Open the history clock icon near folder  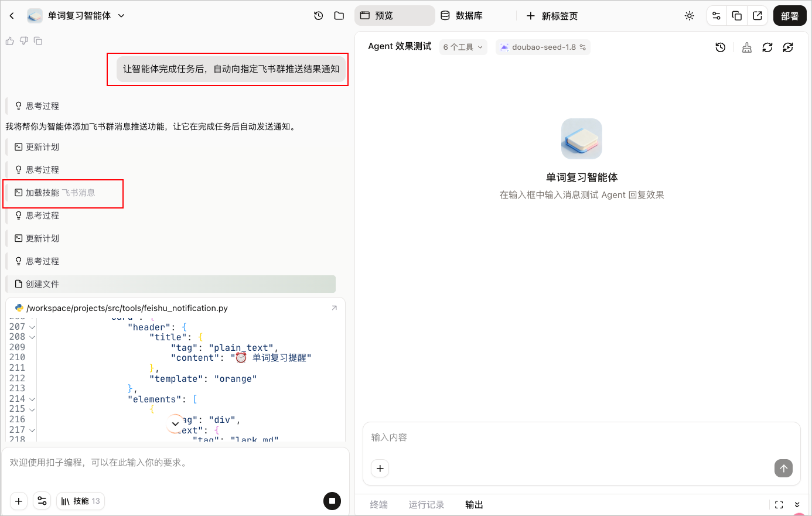click(319, 16)
